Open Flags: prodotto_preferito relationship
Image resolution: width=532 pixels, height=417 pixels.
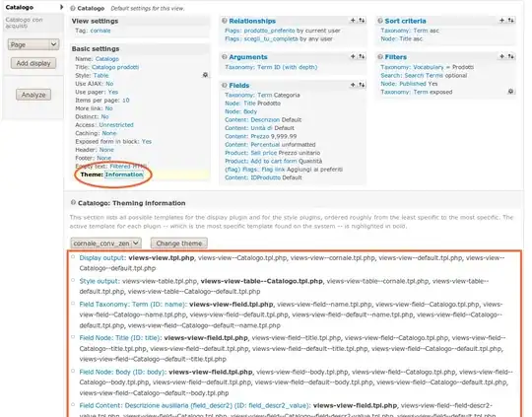click(x=260, y=31)
